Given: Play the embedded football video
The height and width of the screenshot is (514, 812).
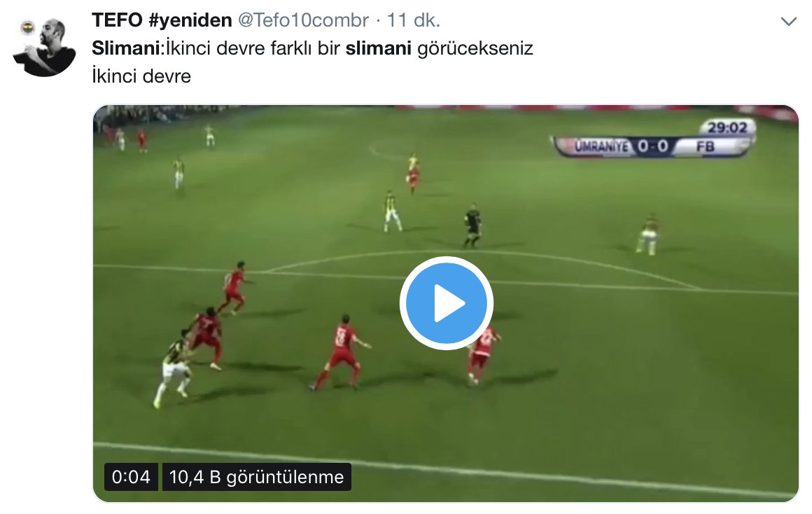Looking at the screenshot, I should [447, 303].
